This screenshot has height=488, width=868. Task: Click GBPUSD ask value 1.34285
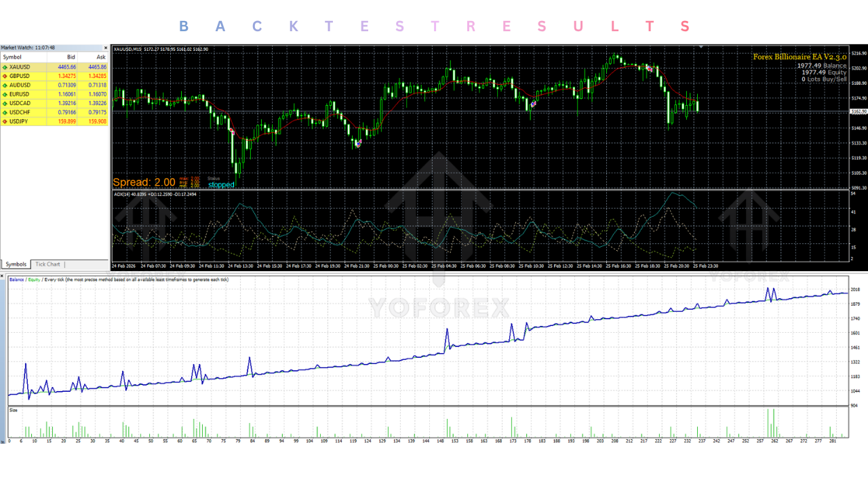tap(98, 76)
